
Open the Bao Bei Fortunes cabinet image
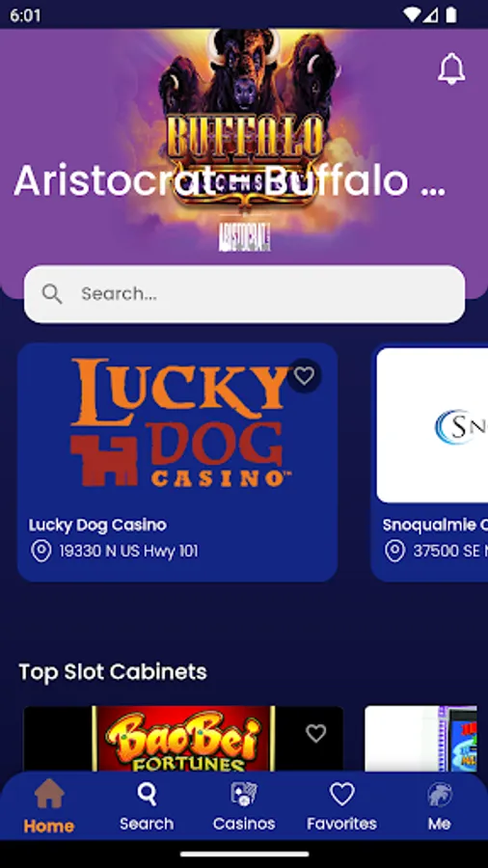pyautogui.click(x=183, y=739)
